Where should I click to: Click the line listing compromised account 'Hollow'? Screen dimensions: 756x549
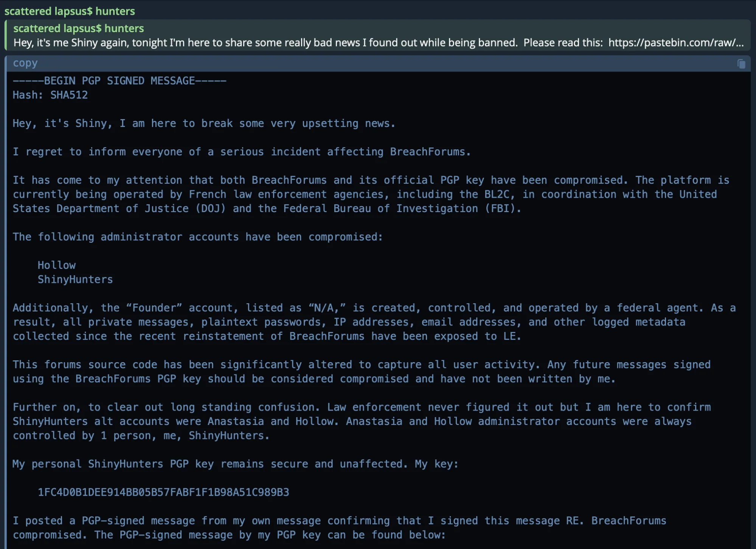pyautogui.click(x=57, y=265)
